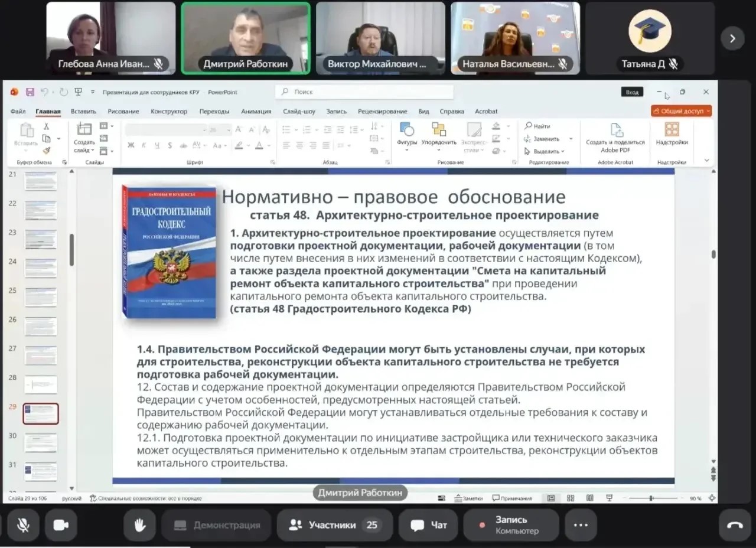Click the Демонстрация screen share button
This screenshot has width=756, height=548.
[217, 525]
